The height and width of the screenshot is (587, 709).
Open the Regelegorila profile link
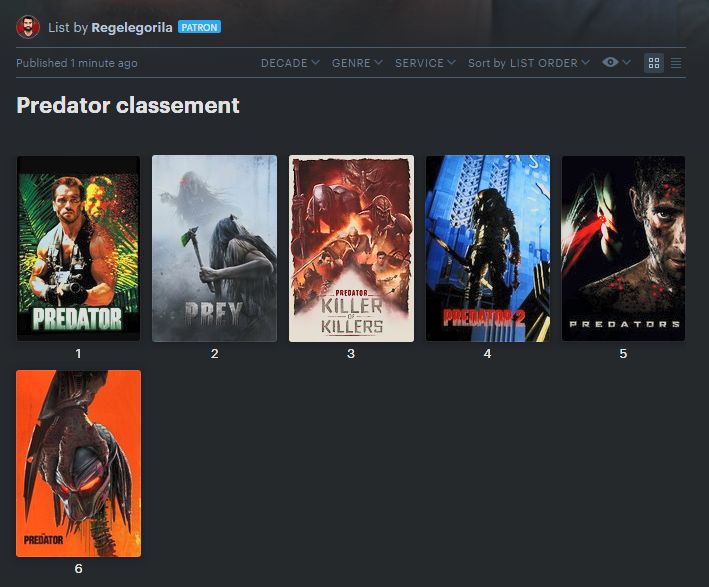pos(132,28)
